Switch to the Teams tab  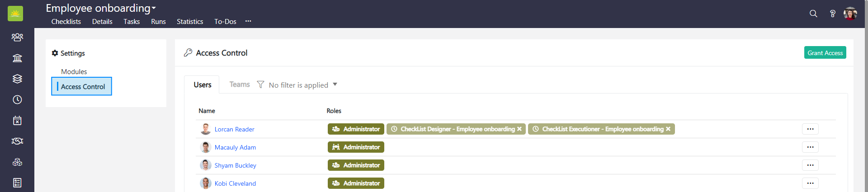239,84
